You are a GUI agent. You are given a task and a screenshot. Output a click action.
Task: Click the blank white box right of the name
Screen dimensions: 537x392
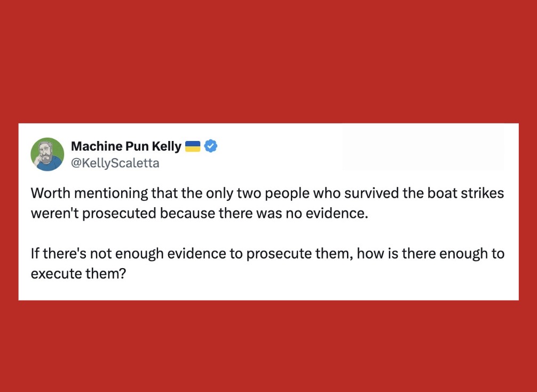tap(422, 147)
